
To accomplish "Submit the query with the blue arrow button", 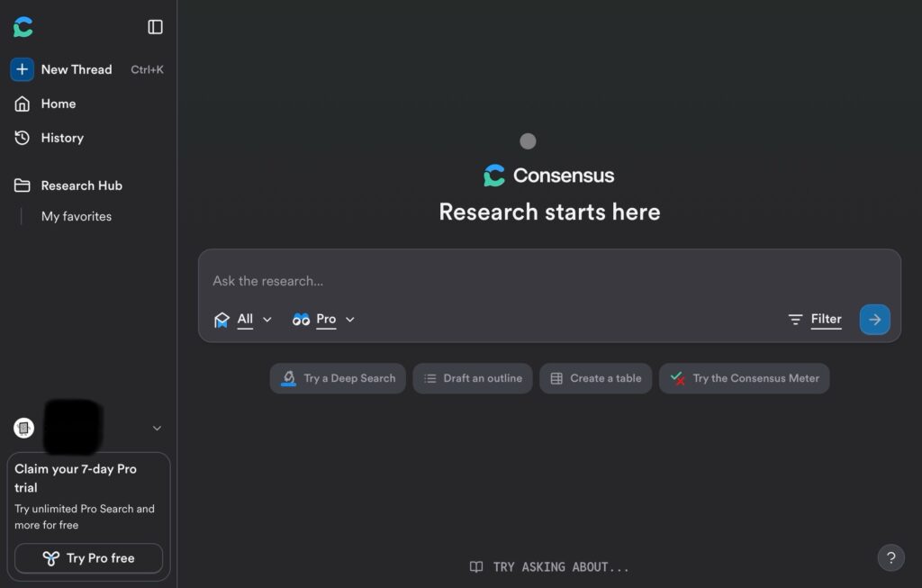I will [x=874, y=320].
